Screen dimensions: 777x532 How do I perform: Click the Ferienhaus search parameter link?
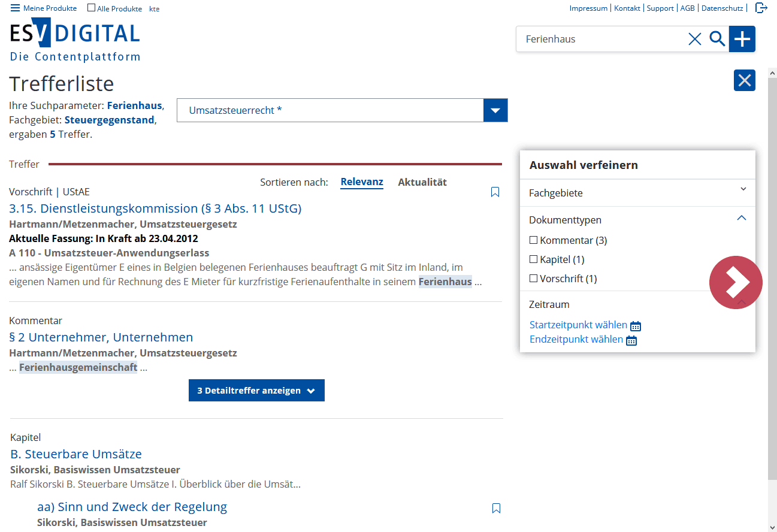pos(134,105)
